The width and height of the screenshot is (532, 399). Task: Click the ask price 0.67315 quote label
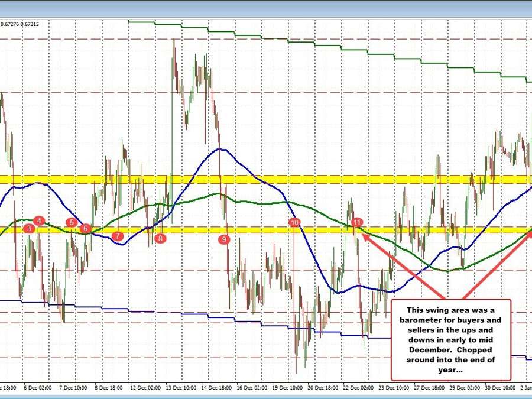[31, 25]
